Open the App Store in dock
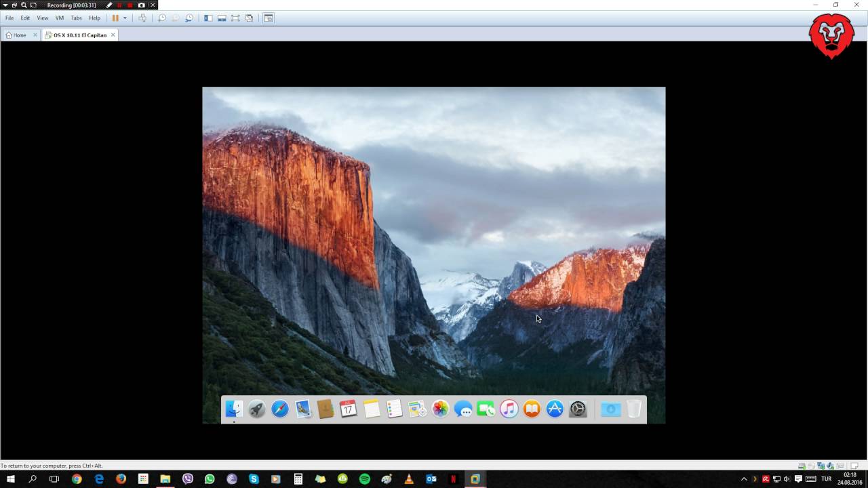 pos(555,409)
